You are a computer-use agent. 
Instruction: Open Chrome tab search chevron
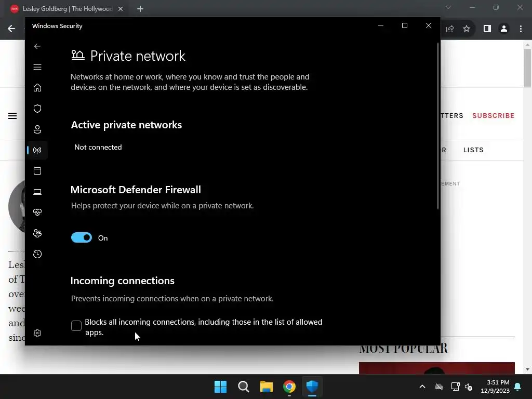tap(448, 7)
